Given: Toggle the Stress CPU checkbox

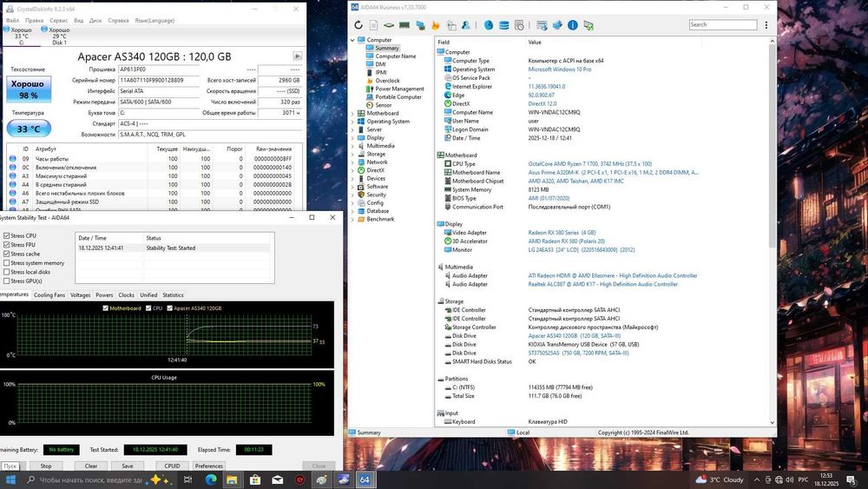Looking at the screenshot, I should (x=7, y=235).
